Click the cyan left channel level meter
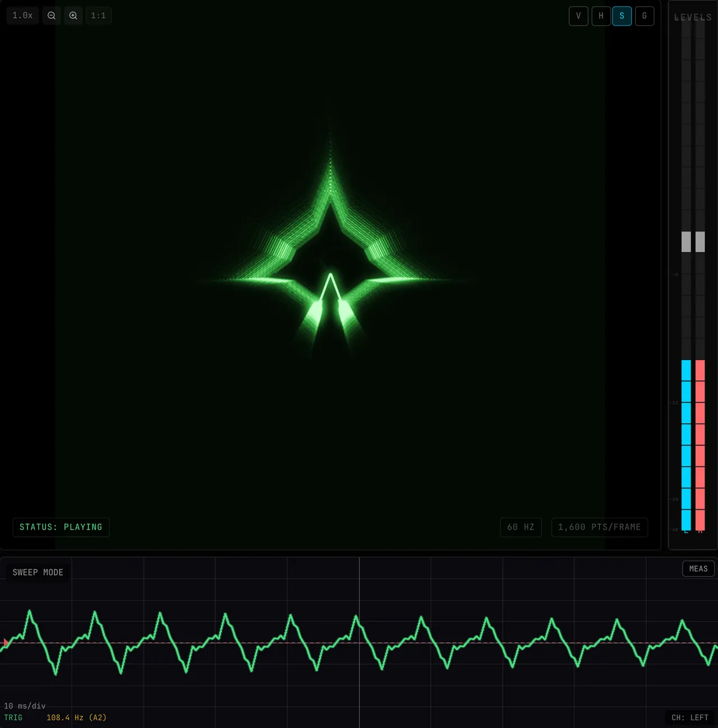The height and width of the screenshot is (728, 718). coord(686,445)
